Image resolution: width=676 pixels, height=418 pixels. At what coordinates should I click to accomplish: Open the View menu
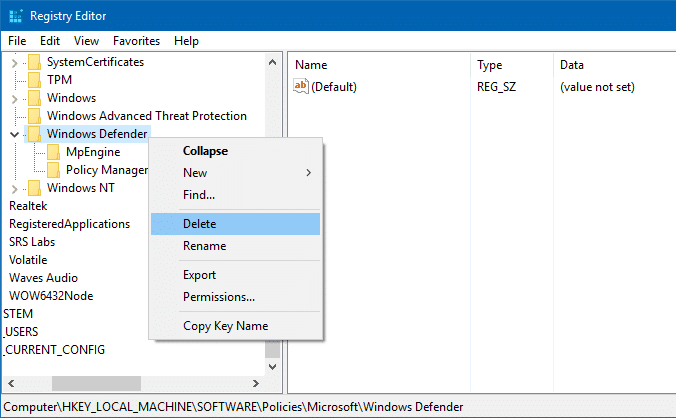(x=86, y=41)
